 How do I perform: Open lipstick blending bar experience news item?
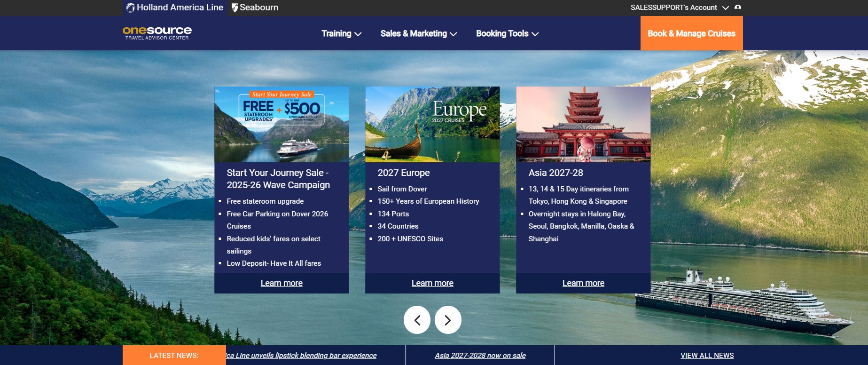[302, 356]
